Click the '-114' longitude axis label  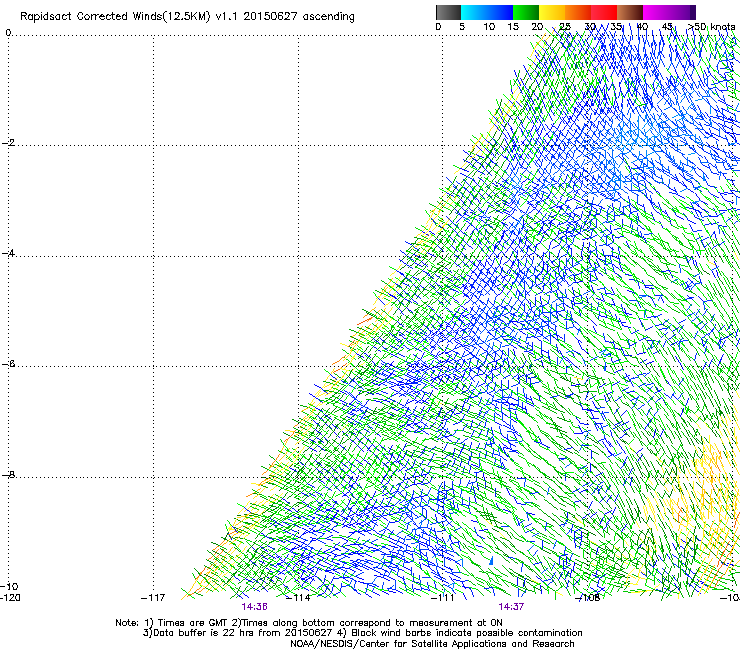(x=298, y=598)
